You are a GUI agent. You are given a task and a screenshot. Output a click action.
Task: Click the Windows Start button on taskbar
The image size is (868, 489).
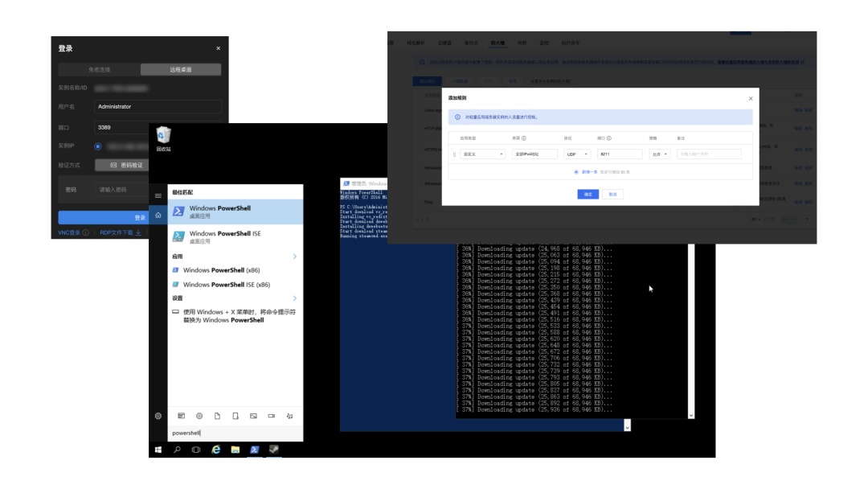[x=158, y=450]
